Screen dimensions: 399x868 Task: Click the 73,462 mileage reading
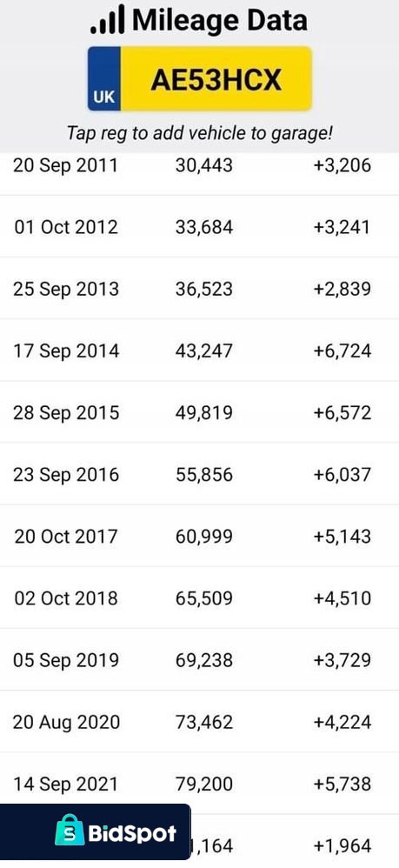204,723
